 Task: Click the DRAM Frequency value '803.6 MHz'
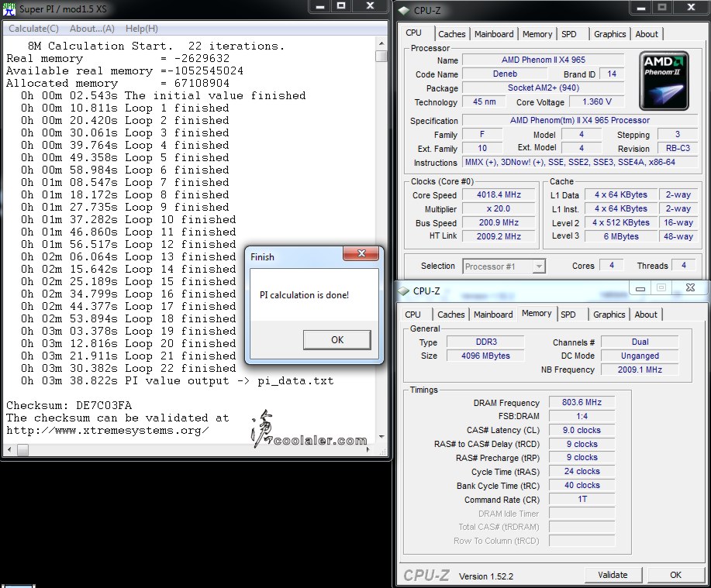[x=582, y=402]
